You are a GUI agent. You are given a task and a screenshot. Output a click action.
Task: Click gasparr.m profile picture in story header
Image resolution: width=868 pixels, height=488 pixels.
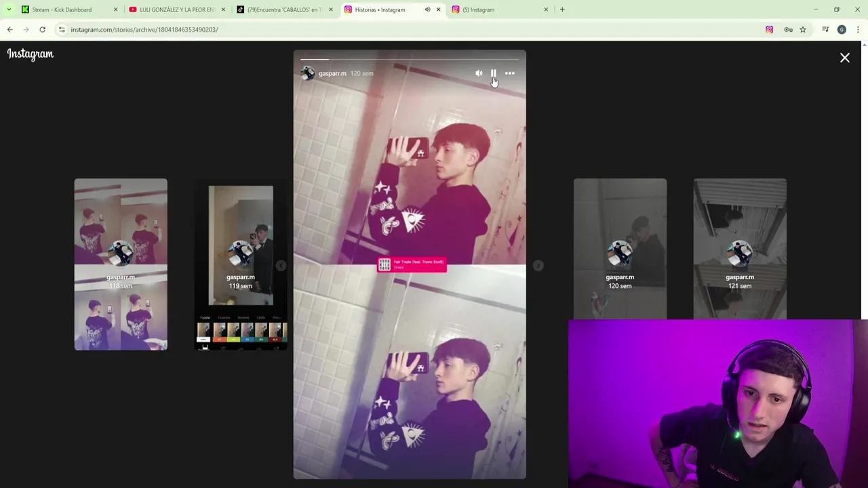(308, 73)
